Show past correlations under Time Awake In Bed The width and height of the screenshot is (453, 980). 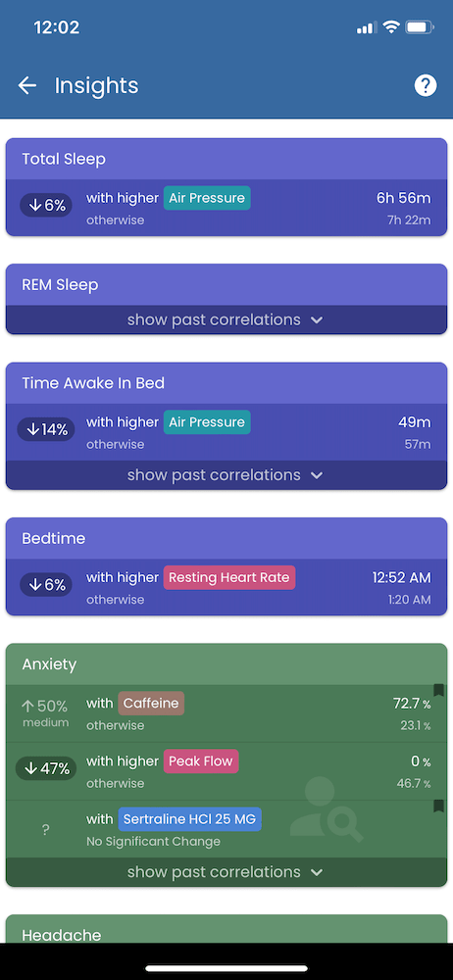[x=226, y=475]
